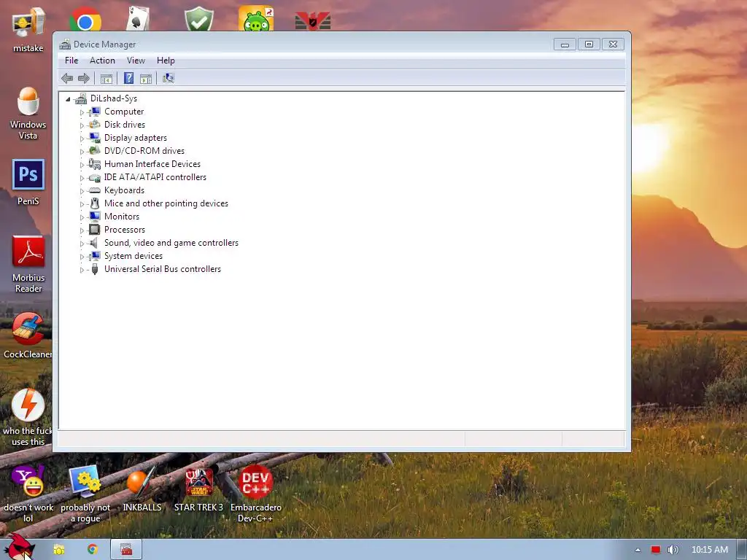Click the yellow taskbar pinned icon
Screen dimensions: 747x560
(58, 550)
